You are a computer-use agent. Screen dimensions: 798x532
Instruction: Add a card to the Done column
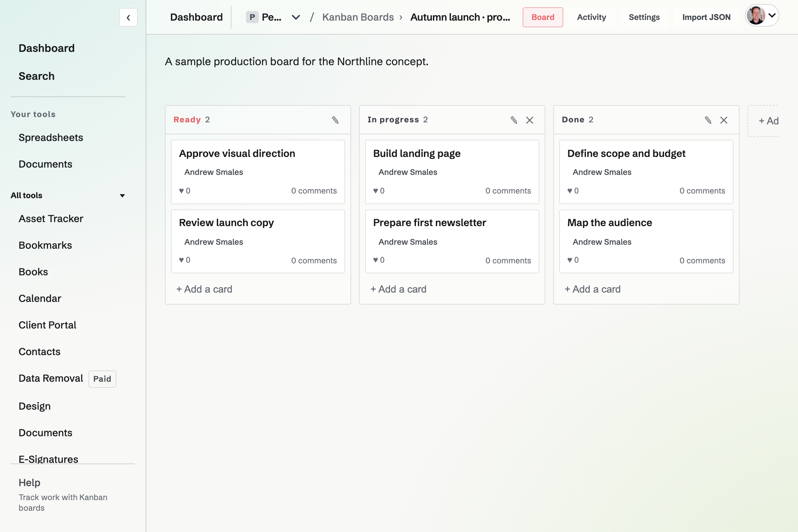593,289
